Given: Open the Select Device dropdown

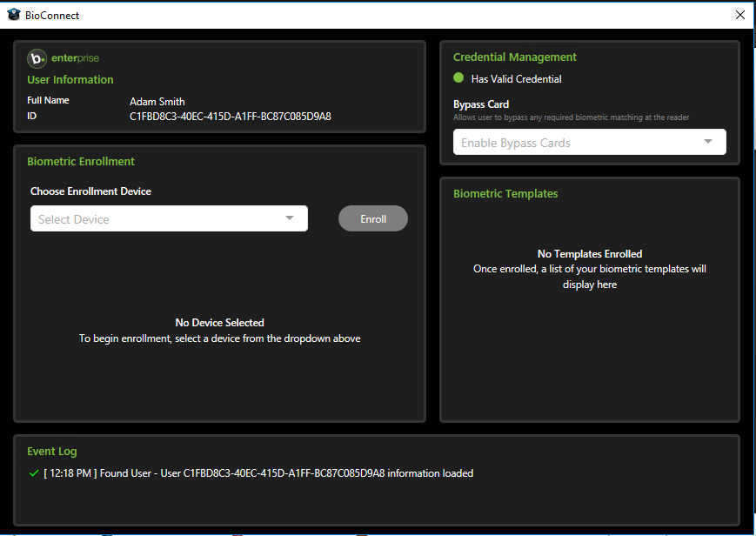Looking at the screenshot, I should 169,218.
